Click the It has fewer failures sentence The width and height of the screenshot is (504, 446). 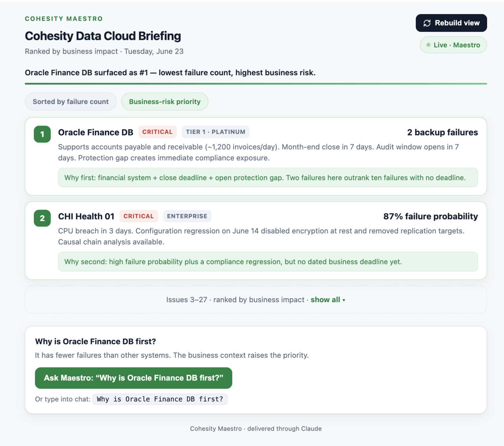[x=172, y=355]
